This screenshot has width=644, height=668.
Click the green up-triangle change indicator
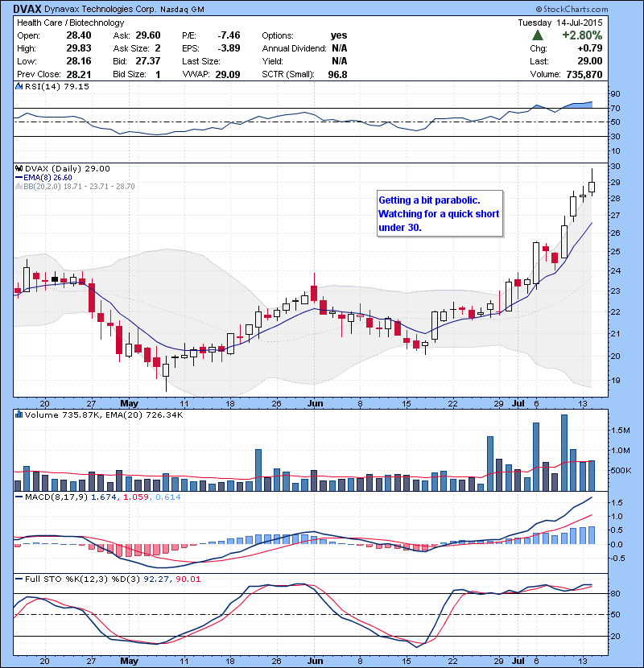pos(538,35)
